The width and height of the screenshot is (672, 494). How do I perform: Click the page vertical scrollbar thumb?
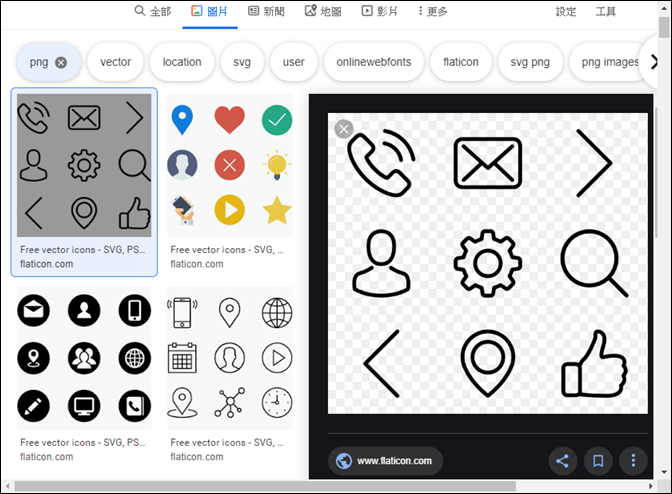665,27
